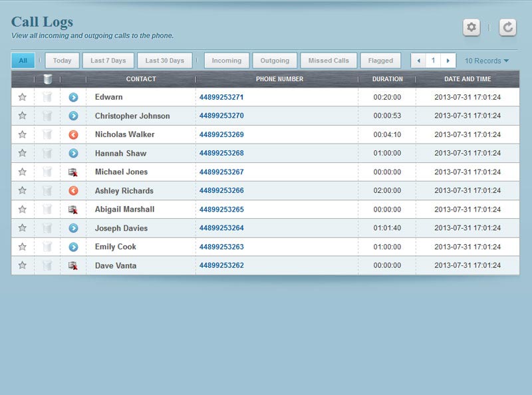Screen dimensions: 532x395
Task: Click missed call icon for Dave Vanta
Action: click(x=73, y=265)
